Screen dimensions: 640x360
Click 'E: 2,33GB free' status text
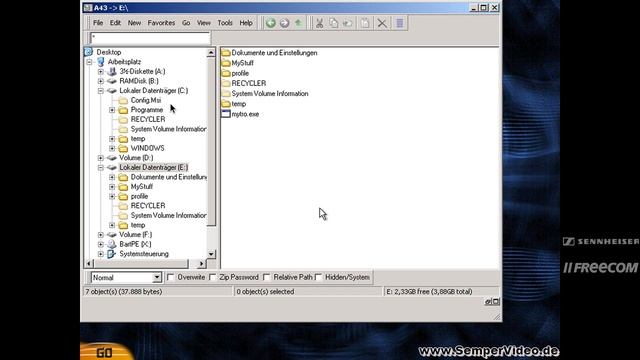429,291
